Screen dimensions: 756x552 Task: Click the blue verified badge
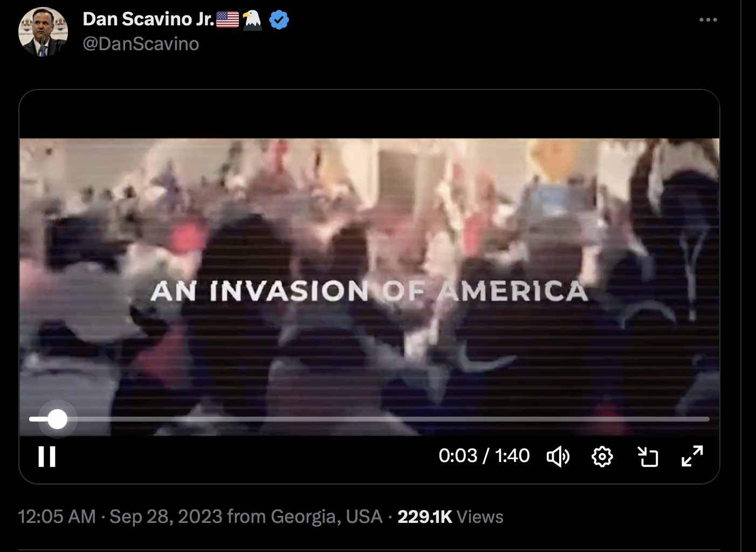[279, 20]
